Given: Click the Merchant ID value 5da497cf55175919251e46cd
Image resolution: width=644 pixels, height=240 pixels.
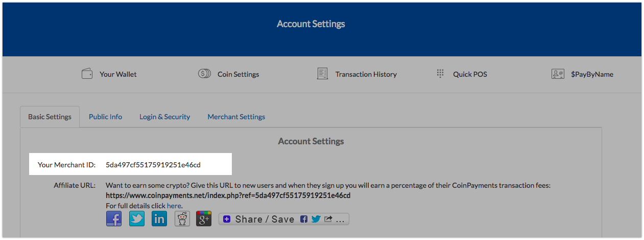Looking at the screenshot, I should (153, 165).
